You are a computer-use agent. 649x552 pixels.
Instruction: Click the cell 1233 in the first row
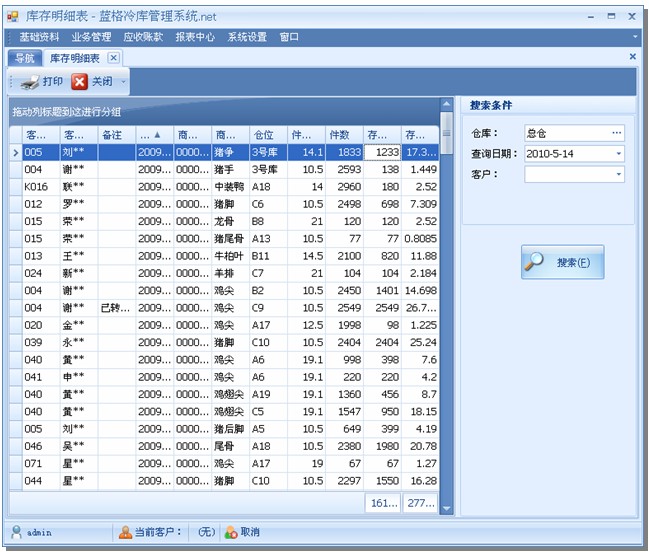(382, 152)
